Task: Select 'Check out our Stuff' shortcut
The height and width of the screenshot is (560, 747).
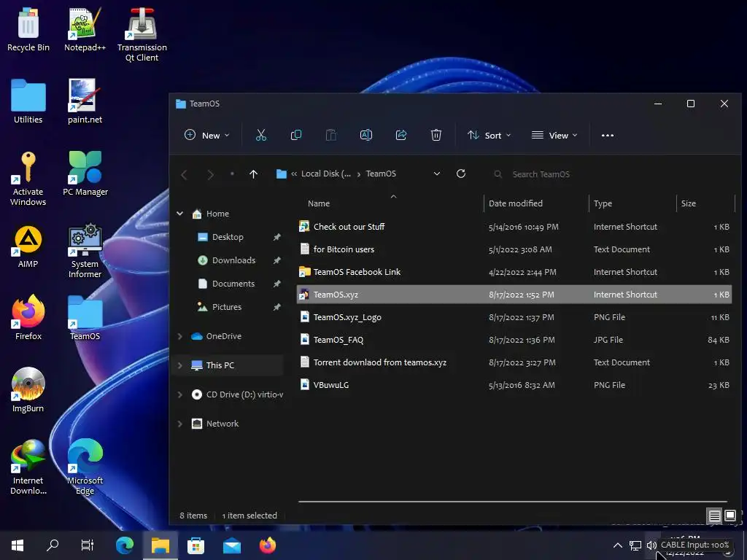Action: (x=514, y=227)
